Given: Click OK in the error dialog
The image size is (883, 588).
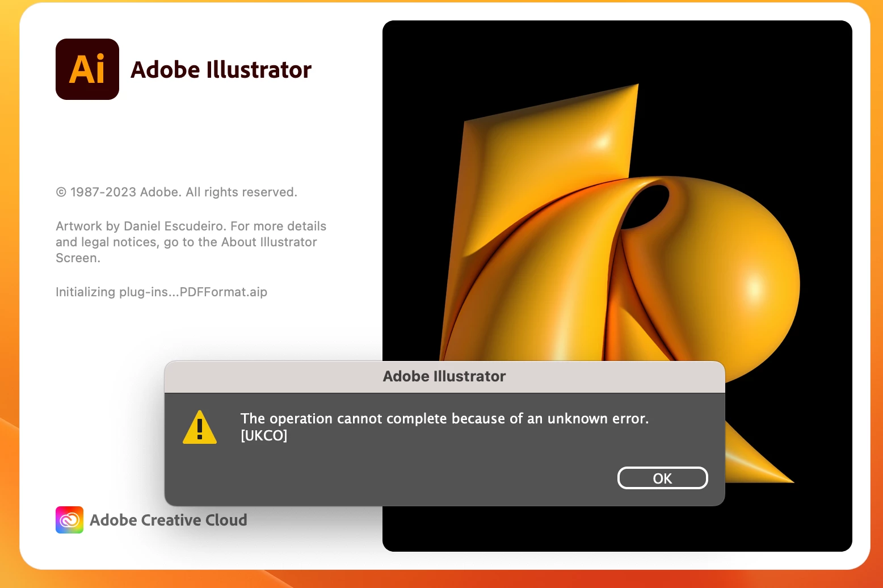Looking at the screenshot, I should [662, 478].
